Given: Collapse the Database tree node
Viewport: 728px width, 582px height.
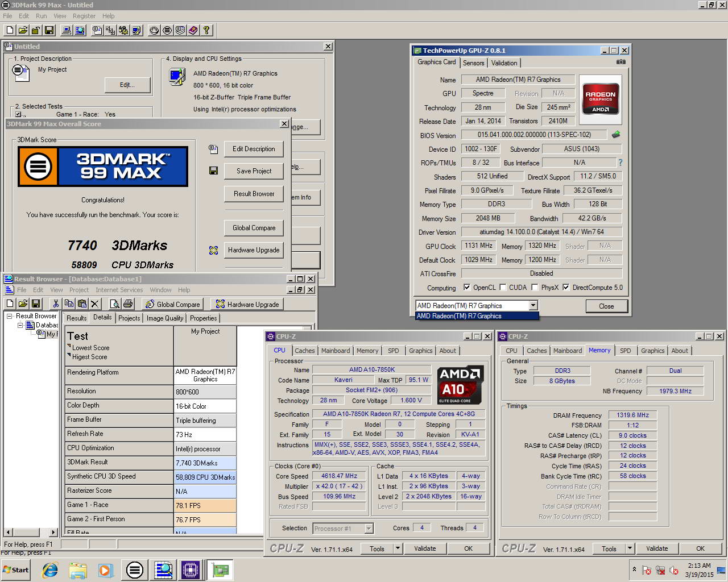Looking at the screenshot, I should pyautogui.click(x=20, y=325).
